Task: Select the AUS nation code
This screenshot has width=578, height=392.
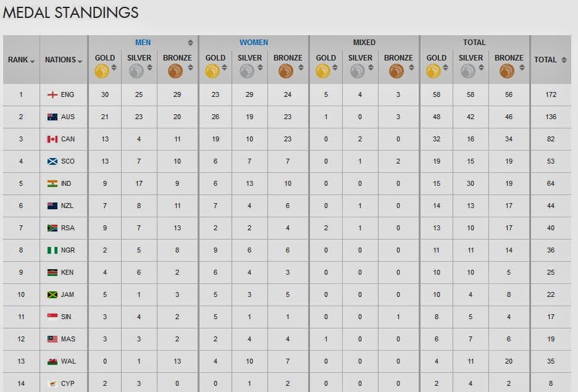Action: (68, 117)
